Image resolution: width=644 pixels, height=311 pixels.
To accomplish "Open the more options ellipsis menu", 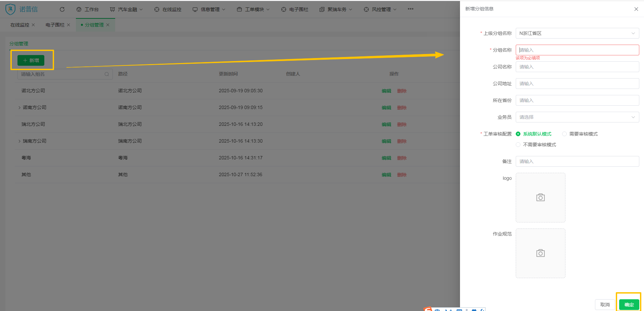I will pyautogui.click(x=410, y=9).
